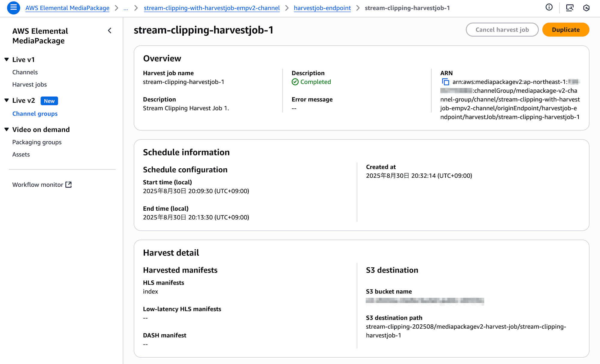This screenshot has width=600, height=364.
Task: Open Assets under Video on demand
Action: (x=21, y=154)
